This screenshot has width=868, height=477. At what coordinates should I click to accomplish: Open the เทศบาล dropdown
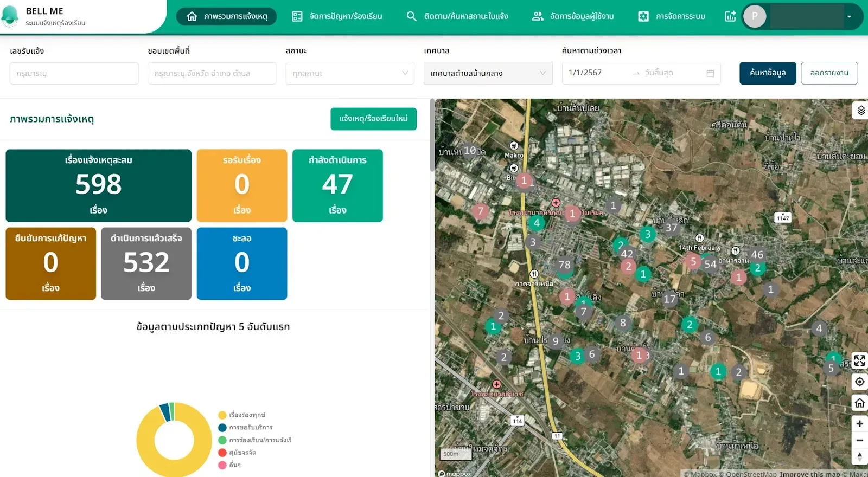point(488,73)
